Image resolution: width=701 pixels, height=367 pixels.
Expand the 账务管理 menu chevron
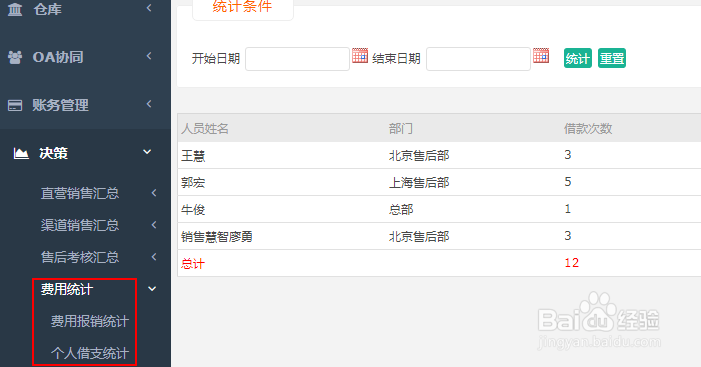click(149, 104)
